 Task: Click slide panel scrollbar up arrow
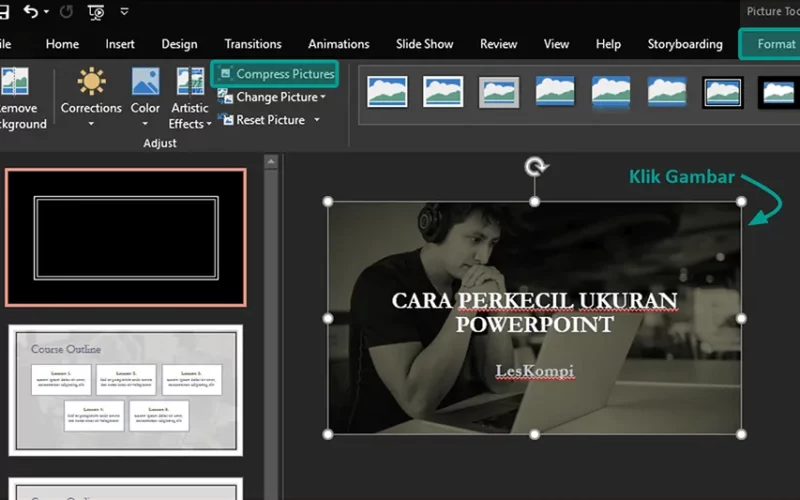pos(271,162)
